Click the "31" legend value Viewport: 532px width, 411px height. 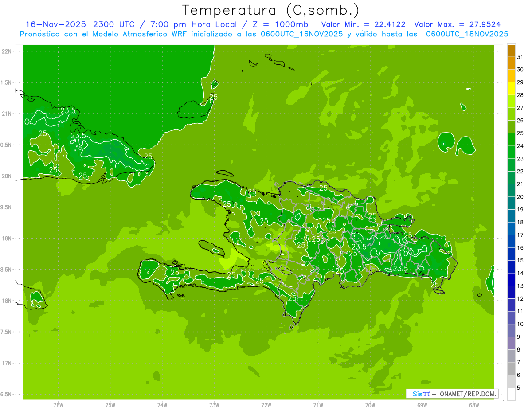520,57
